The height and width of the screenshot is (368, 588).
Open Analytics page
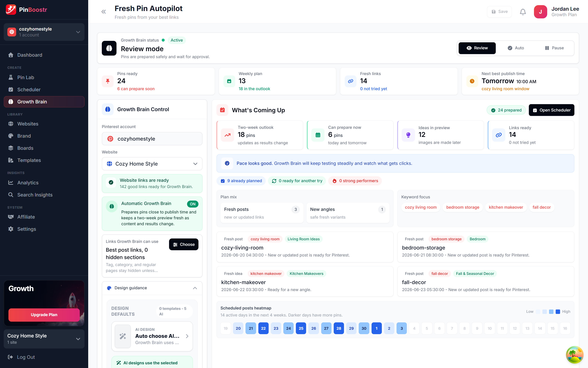coord(44,183)
